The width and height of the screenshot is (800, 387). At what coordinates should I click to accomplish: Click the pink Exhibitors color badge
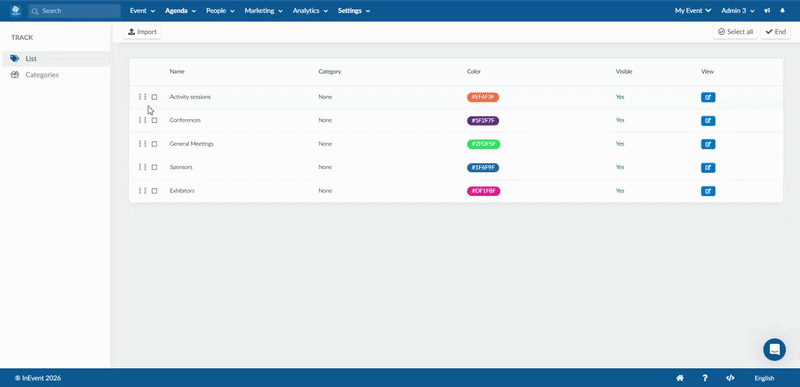click(x=484, y=191)
